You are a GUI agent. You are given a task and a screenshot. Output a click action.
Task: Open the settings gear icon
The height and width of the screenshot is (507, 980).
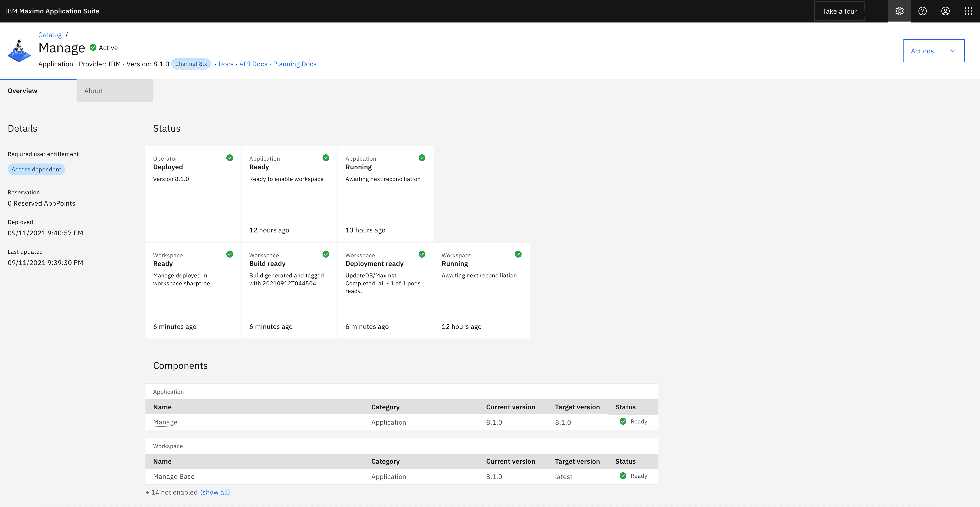pos(899,11)
